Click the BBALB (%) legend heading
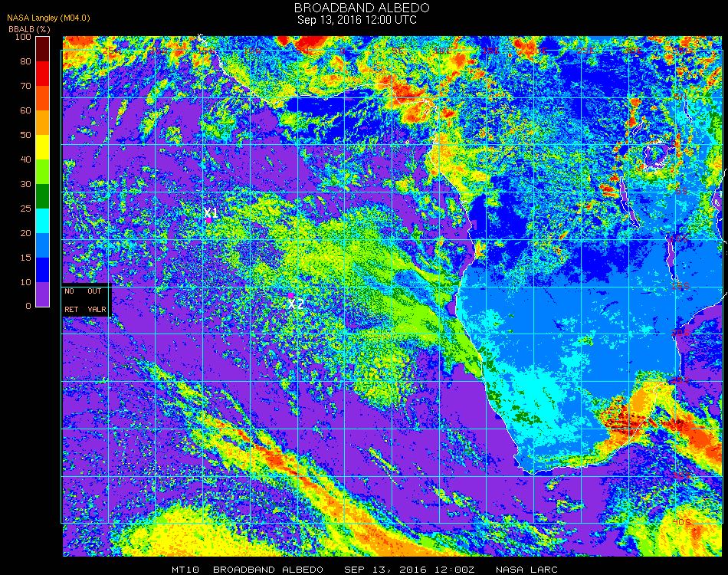 (29, 29)
